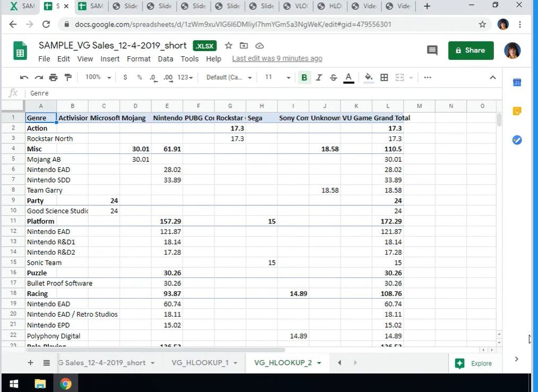Open the Insert menu
Screen dimensions: 538x392
(x=110, y=59)
